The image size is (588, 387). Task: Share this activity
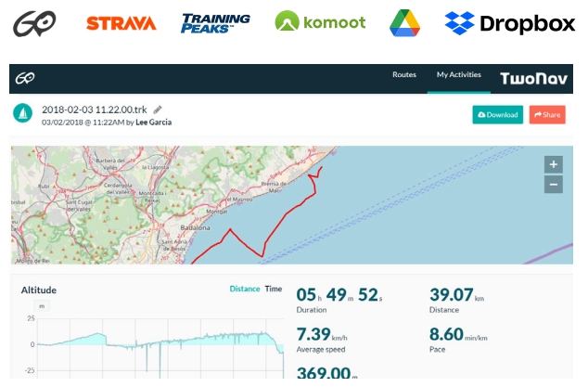pos(547,114)
